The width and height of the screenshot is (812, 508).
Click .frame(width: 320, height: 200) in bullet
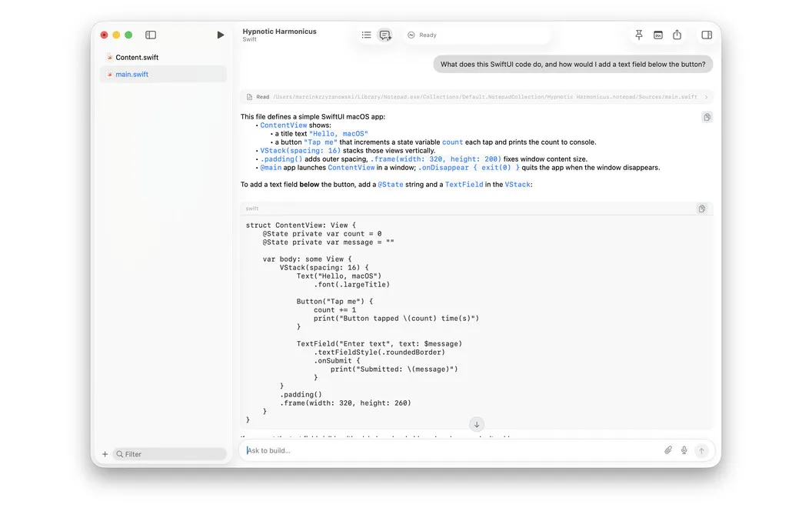[435, 159]
